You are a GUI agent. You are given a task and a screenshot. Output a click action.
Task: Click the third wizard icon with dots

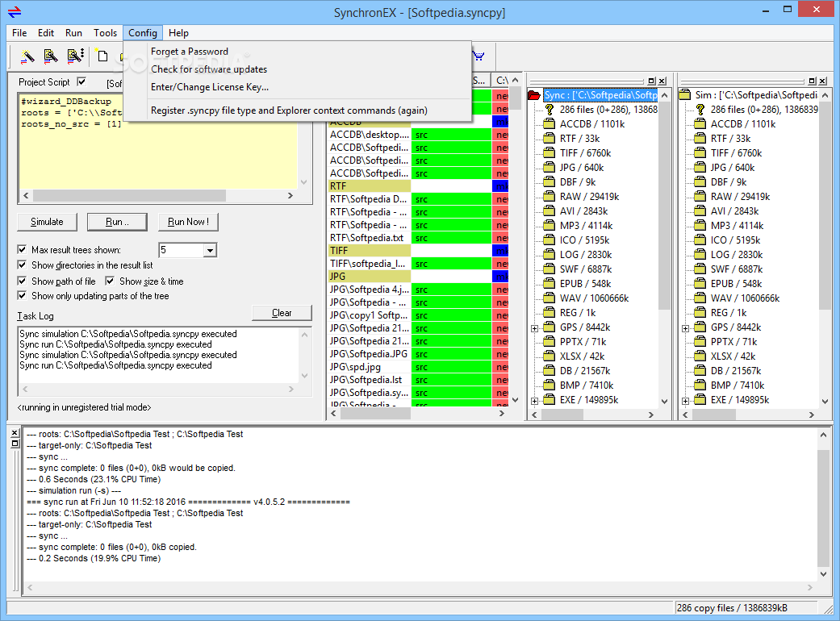coord(75,56)
